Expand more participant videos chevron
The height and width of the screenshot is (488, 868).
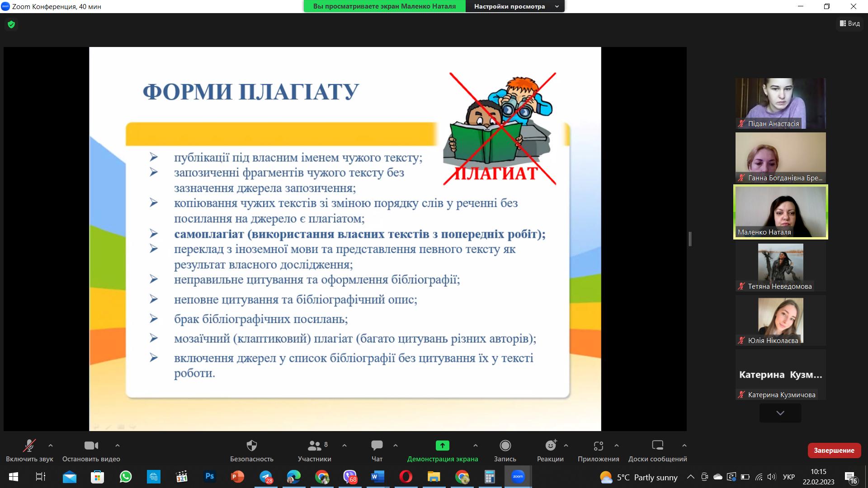pos(780,413)
